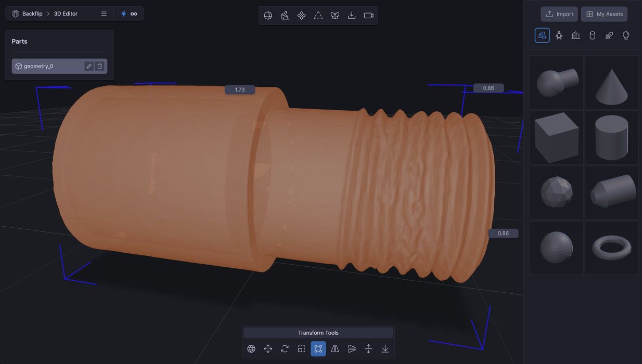
Task: Click the video camera icon
Action: coord(369,16)
